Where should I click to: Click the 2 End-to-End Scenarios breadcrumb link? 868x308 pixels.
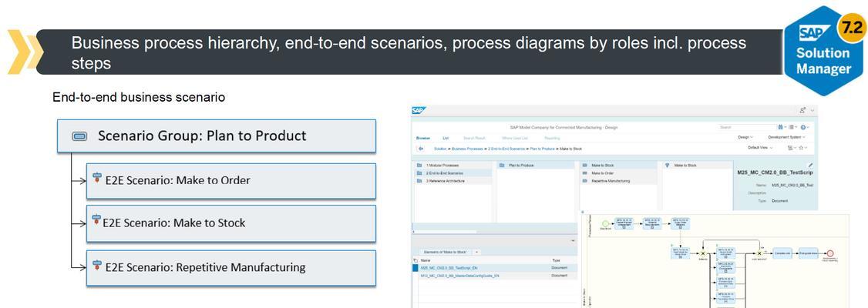coord(506,149)
